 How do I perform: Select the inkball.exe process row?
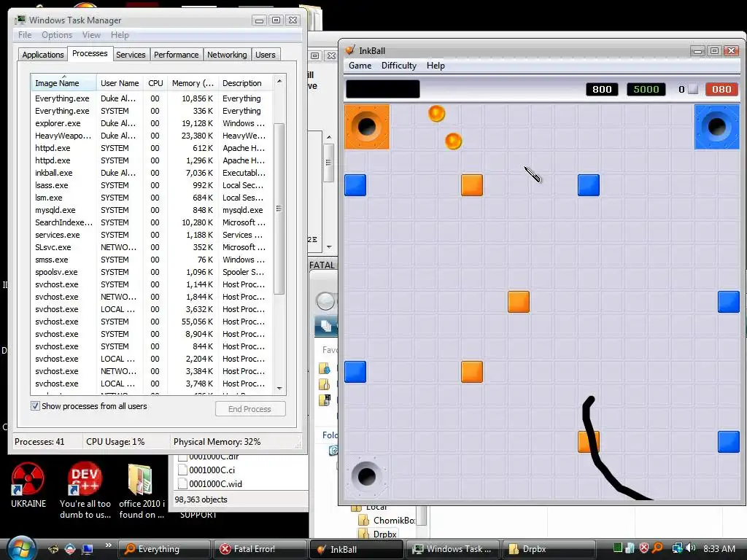pos(152,173)
